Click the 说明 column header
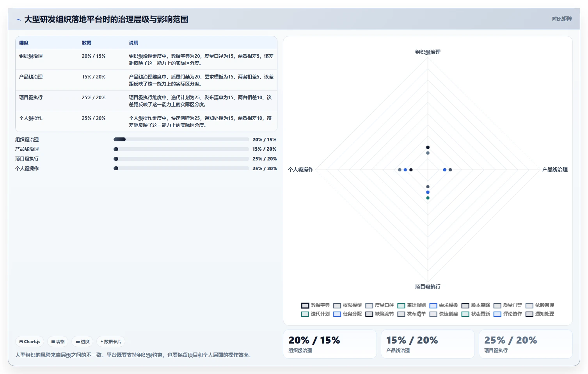Image resolution: width=588 pixels, height=374 pixels. tap(134, 43)
